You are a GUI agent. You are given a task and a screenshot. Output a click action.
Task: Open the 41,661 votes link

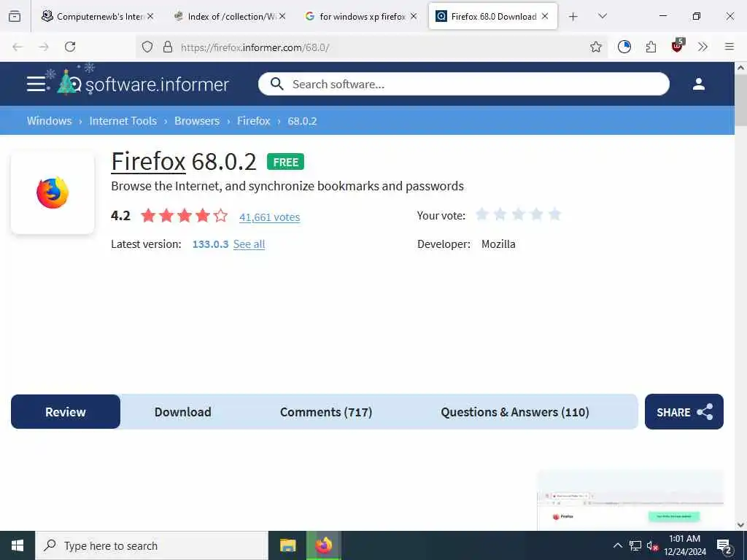(x=270, y=217)
